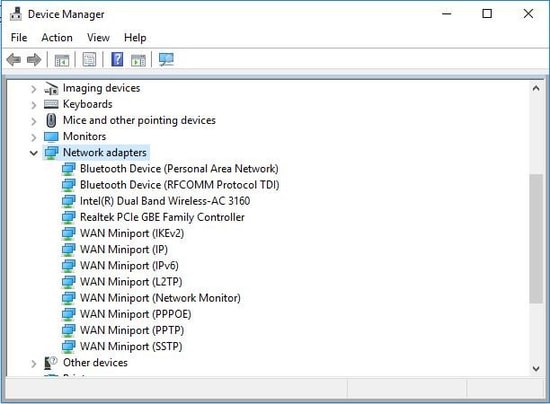Click the blue Help question mark icon
This screenshot has height=404, width=550.
point(117,59)
